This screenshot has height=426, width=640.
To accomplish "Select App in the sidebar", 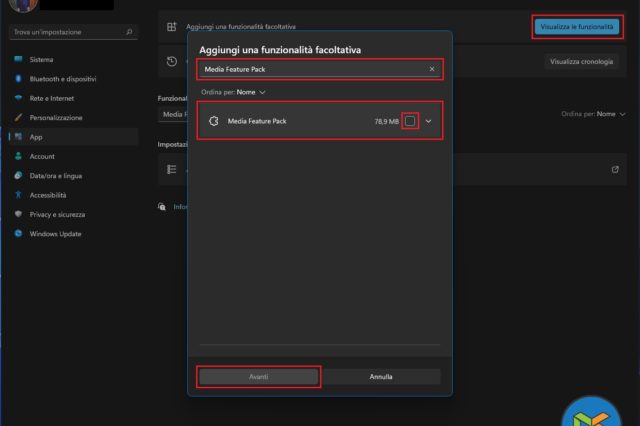I will 36,137.
